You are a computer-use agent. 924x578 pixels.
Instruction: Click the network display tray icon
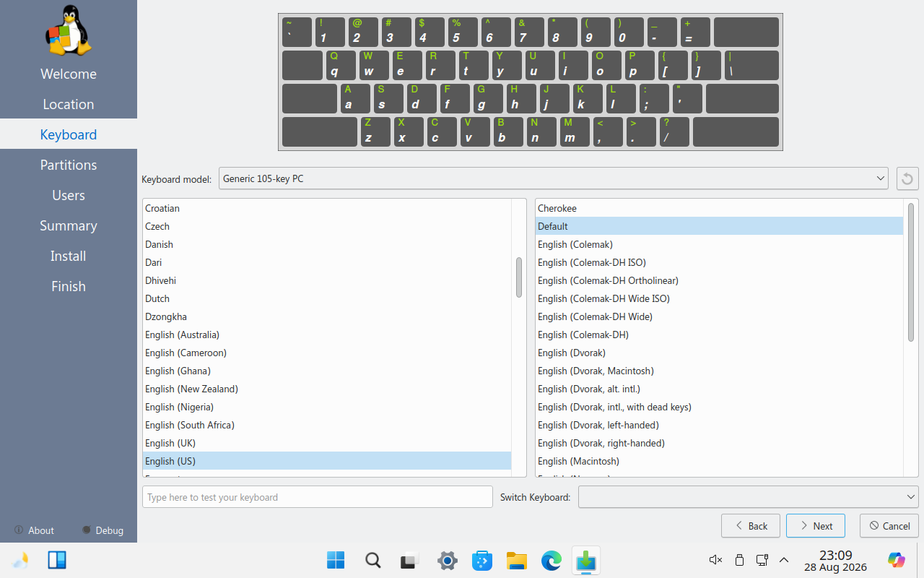click(x=762, y=560)
